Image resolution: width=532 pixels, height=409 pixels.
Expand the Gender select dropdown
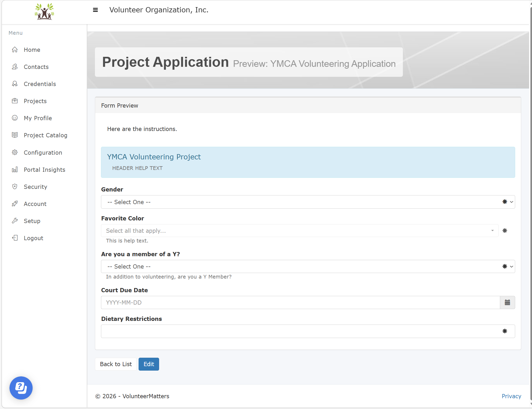coord(308,202)
